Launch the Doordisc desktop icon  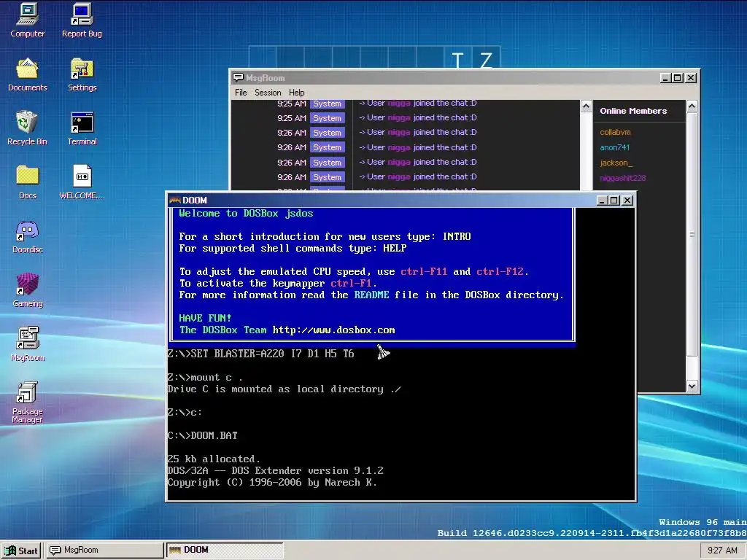[x=27, y=236]
